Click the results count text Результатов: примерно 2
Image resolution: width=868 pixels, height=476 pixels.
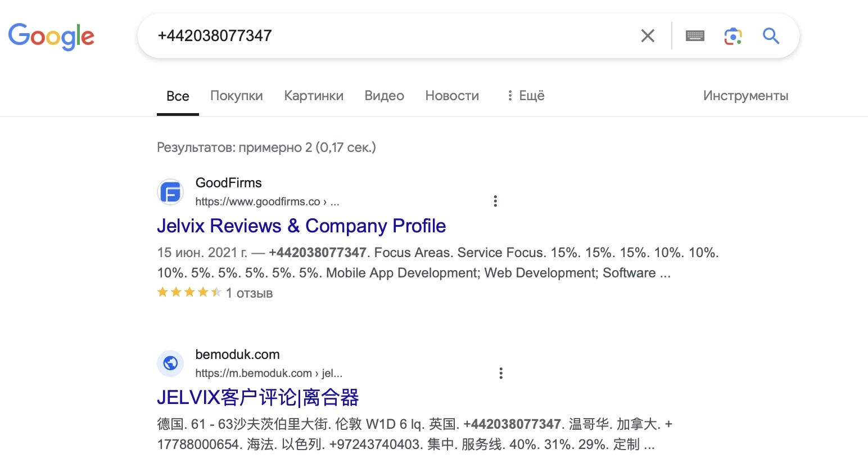(266, 147)
